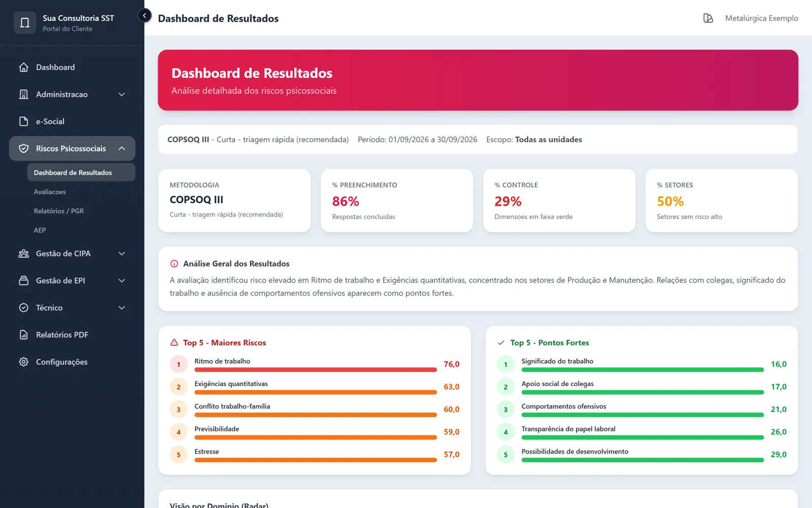Click the info icon by Análise Geral
Screen dimensions: 812x508
point(174,264)
